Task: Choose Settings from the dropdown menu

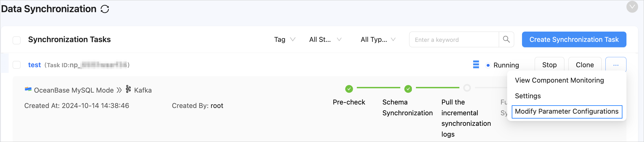Action: click(x=528, y=96)
